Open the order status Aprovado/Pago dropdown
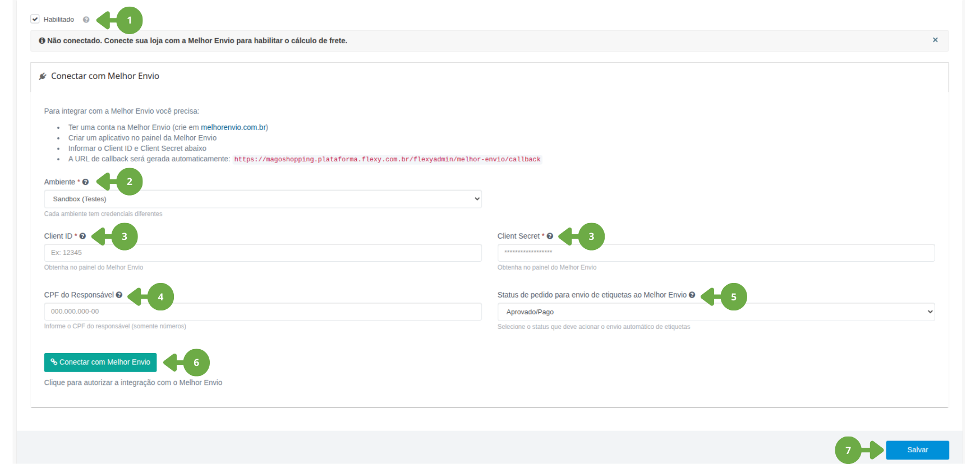 [716, 312]
